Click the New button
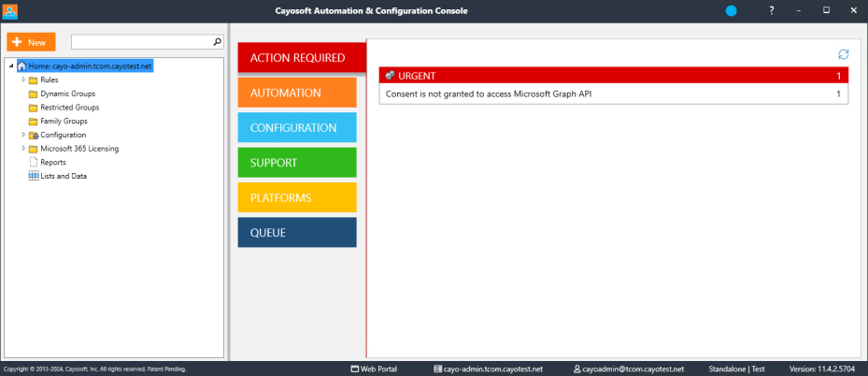Viewport: 868px width, 376px height. 31,42
